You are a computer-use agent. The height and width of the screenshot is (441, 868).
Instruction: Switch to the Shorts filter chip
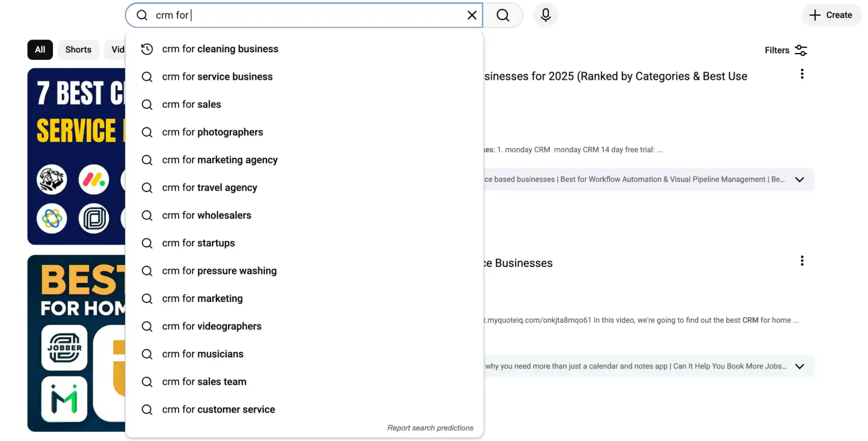pos(78,49)
